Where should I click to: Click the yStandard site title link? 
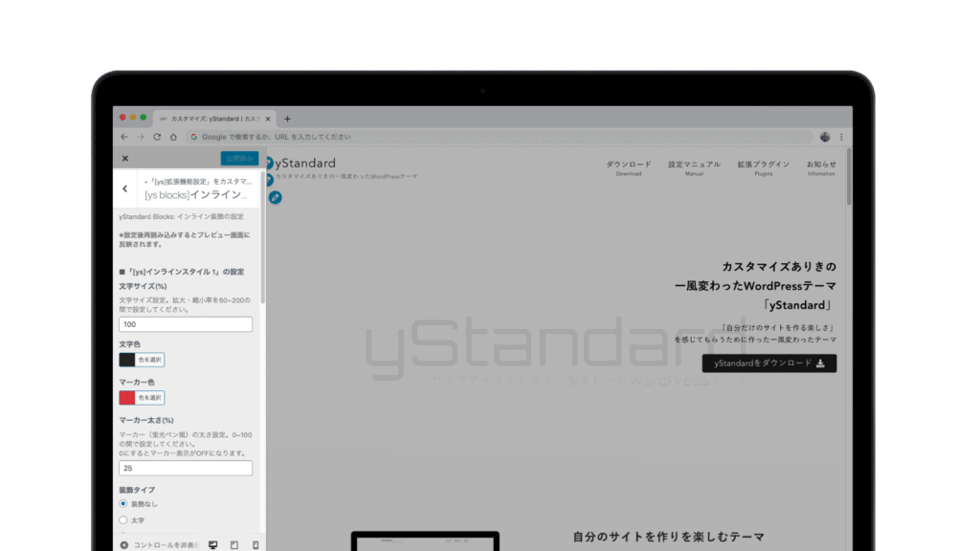pyautogui.click(x=305, y=163)
